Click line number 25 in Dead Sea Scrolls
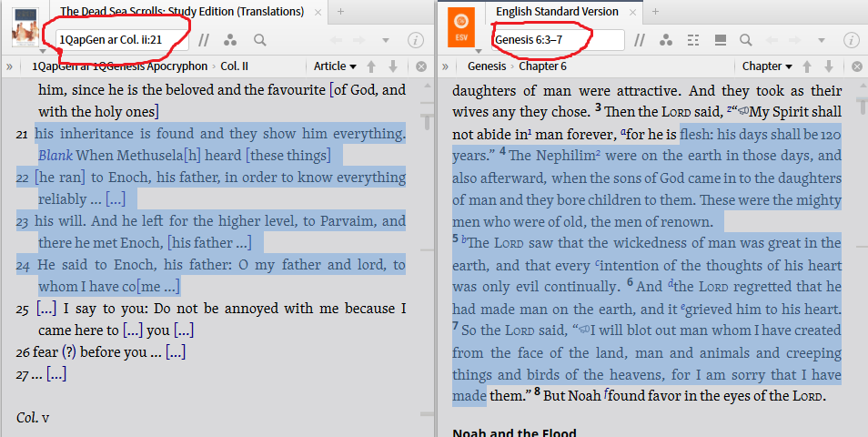 click(x=23, y=309)
